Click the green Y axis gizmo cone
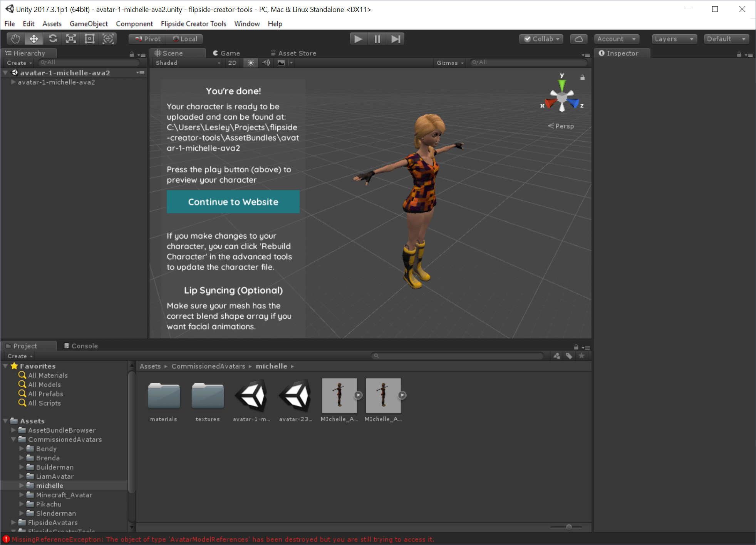Screen dimensions: 756x545 coord(562,84)
